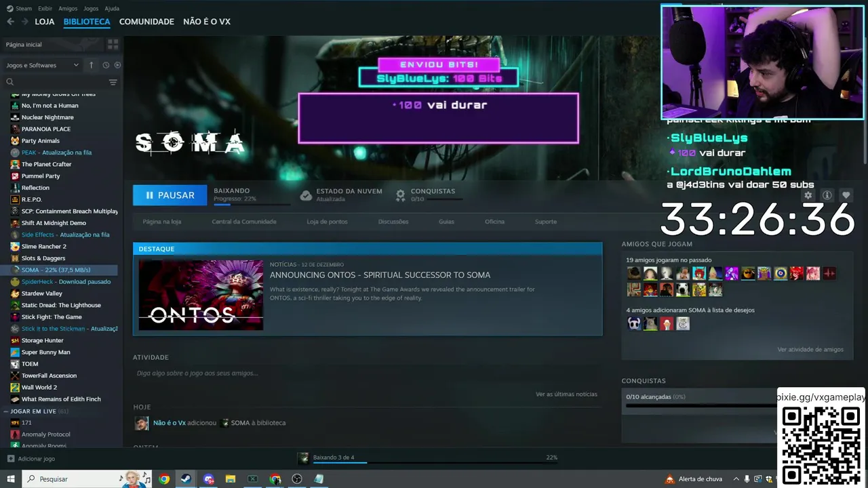
Task: Click Stardew Valley game icon in list
Action: (15, 293)
